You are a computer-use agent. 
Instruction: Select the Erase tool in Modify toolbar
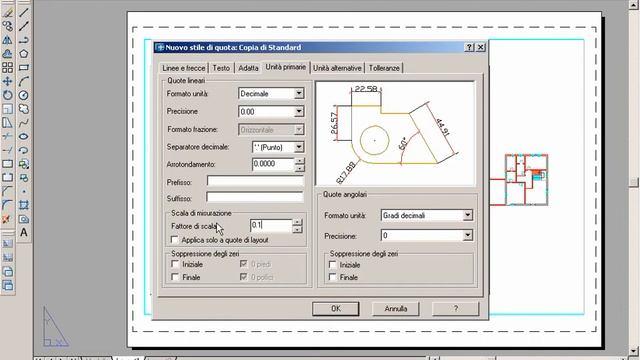(x=7, y=13)
